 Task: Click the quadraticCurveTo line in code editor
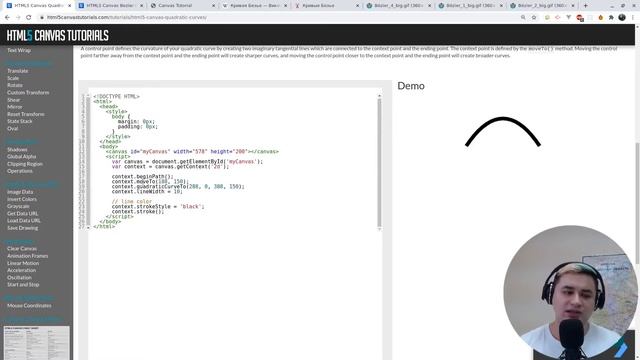point(178,187)
